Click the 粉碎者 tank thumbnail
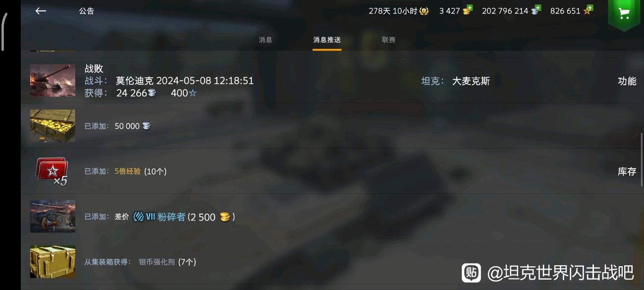Image resolution: width=644 pixels, height=290 pixels. pyautogui.click(x=53, y=216)
